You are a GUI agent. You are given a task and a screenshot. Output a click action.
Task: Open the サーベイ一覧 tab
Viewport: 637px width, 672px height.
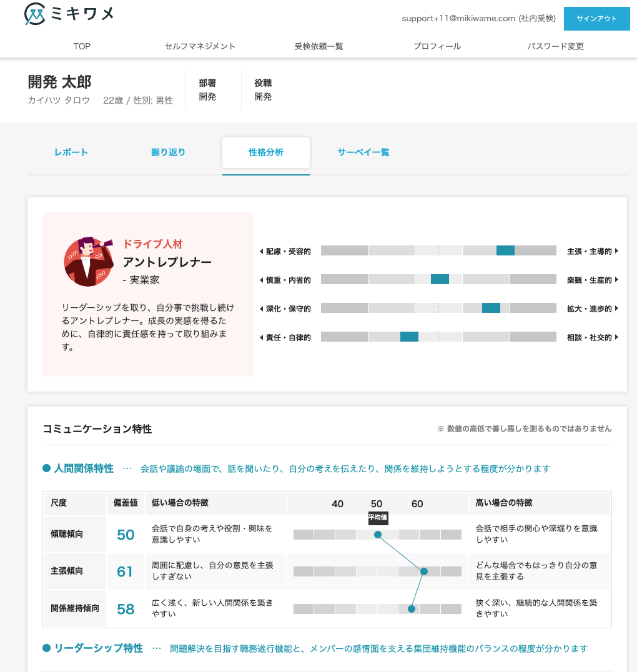(x=363, y=152)
